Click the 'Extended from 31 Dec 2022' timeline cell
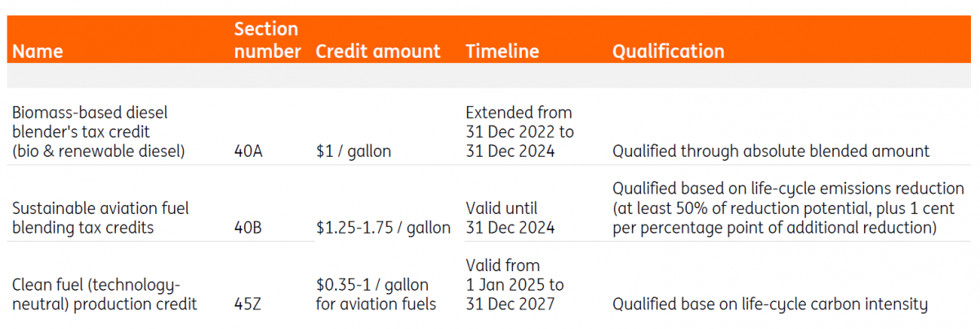The height and width of the screenshot is (329, 980). [519, 131]
